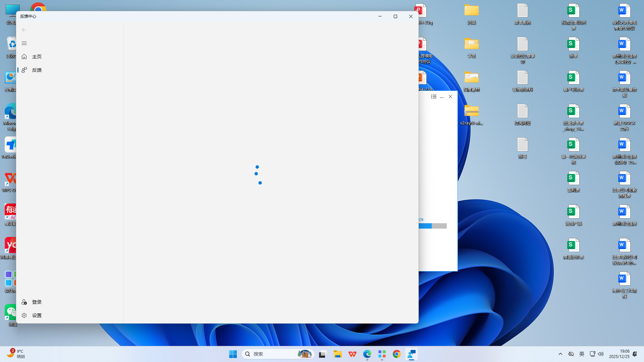Open the clock and date panel
The image size is (644, 362).
point(619,354)
